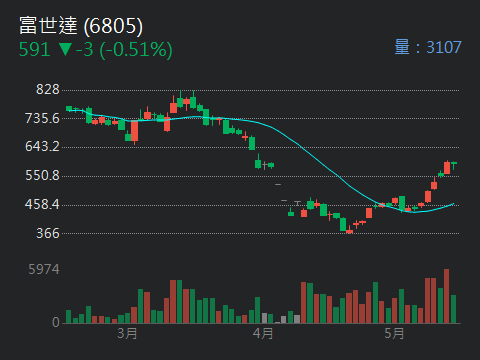Screen dimensions: 480x360
Task: Click the 643.2 price axis label
Action: point(42,146)
